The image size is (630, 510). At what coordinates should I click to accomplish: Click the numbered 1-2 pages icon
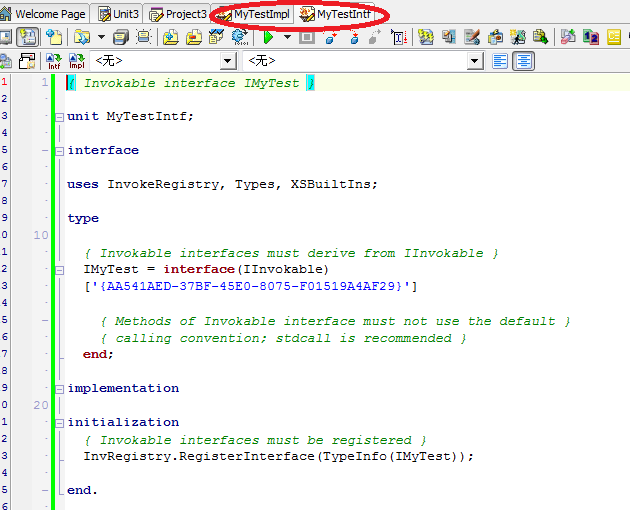point(591,37)
